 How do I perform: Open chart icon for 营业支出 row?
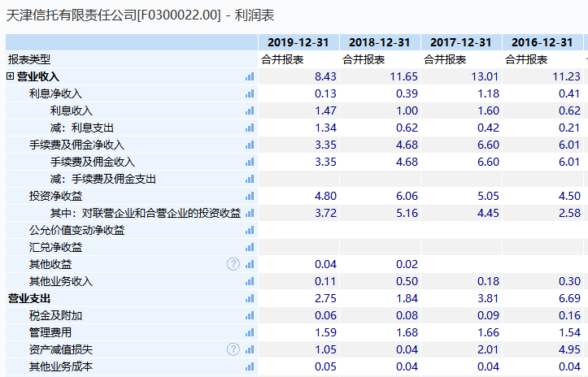tap(250, 298)
